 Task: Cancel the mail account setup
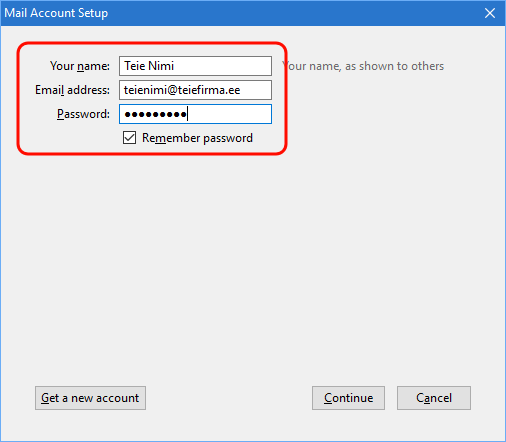click(x=434, y=398)
